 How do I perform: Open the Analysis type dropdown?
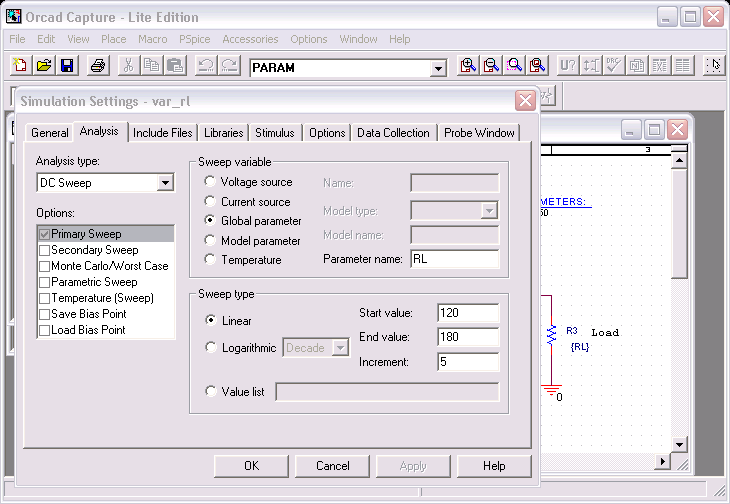165,183
